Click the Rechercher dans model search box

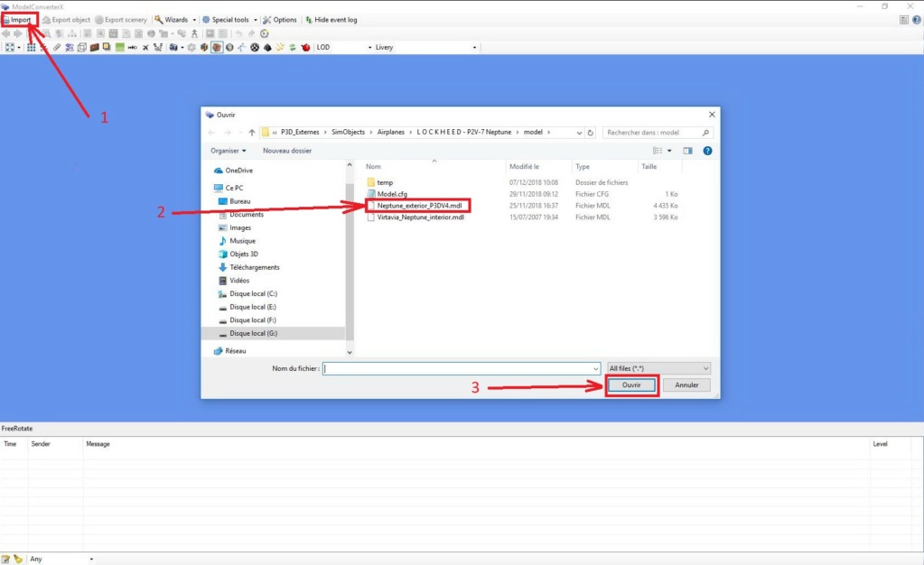pos(657,133)
